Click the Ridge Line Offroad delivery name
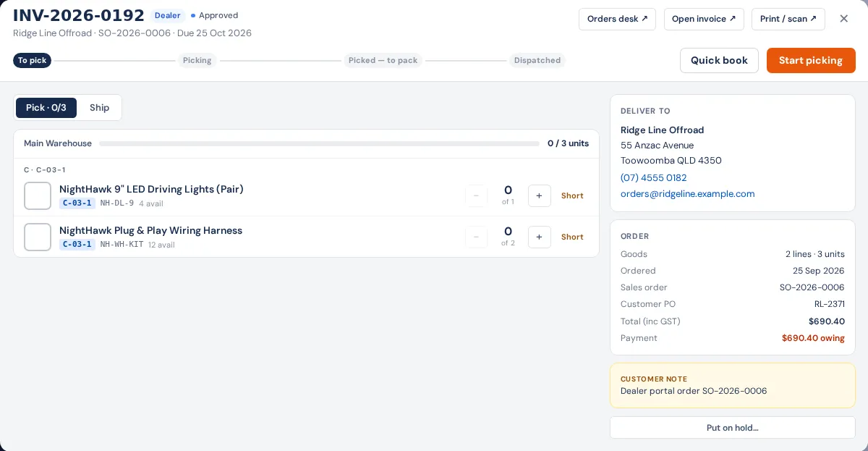The image size is (868, 451). [663, 130]
